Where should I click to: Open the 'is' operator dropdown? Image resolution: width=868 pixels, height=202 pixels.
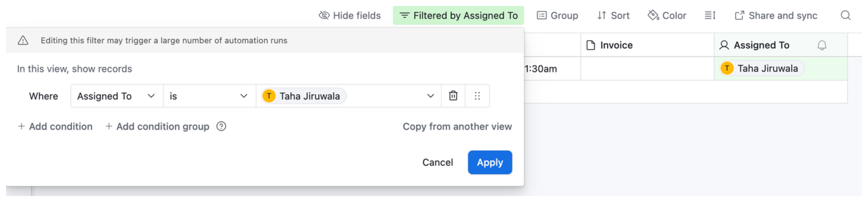point(244,96)
